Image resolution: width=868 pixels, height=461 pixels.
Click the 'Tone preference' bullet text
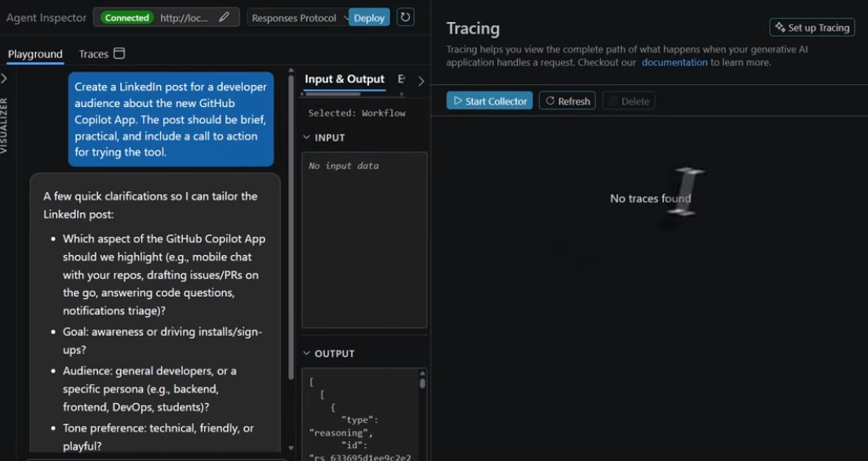tap(158, 436)
